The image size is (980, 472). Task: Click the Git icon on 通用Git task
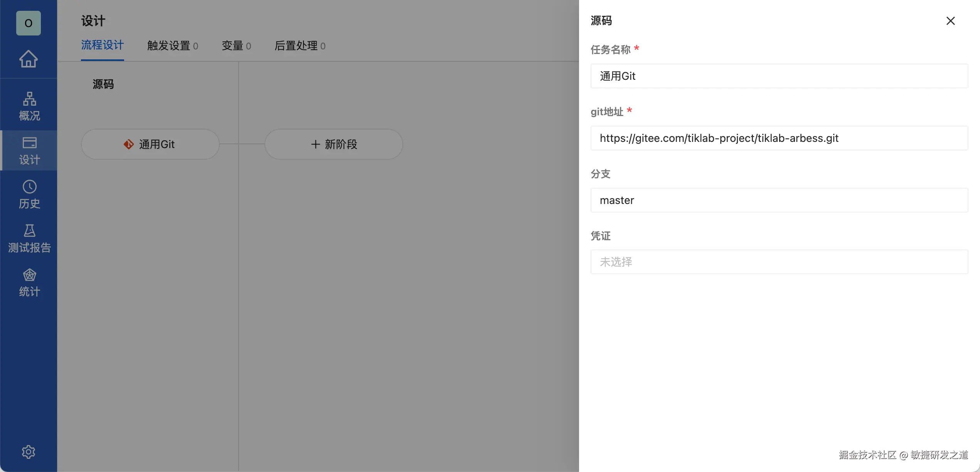[x=128, y=144]
